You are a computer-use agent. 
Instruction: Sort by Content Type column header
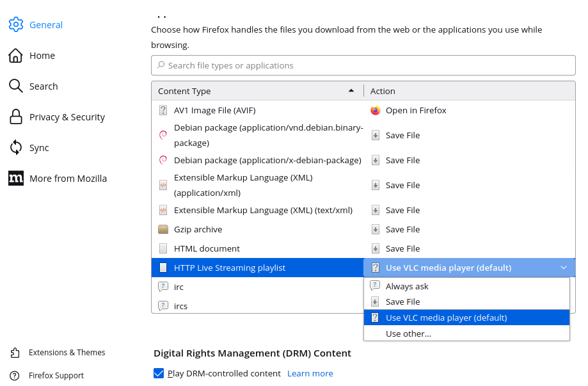coord(256,91)
